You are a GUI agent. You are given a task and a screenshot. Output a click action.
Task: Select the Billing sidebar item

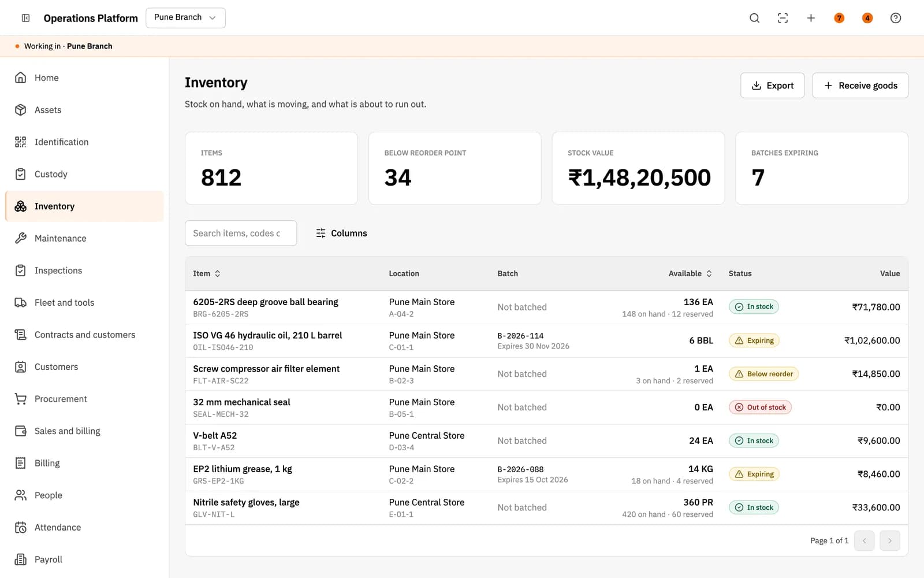click(x=84, y=463)
